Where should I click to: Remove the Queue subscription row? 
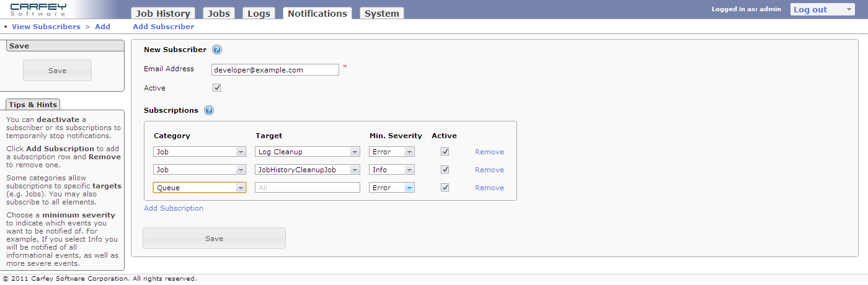click(x=489, y=188)
